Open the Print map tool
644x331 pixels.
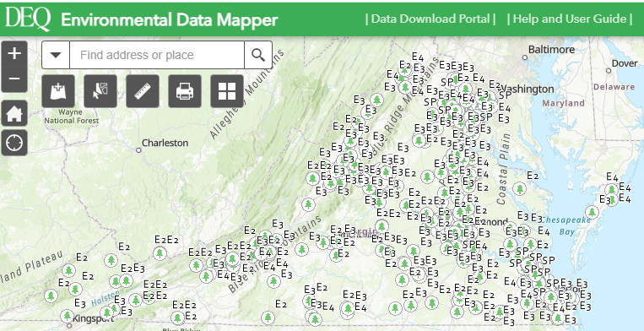185,91
